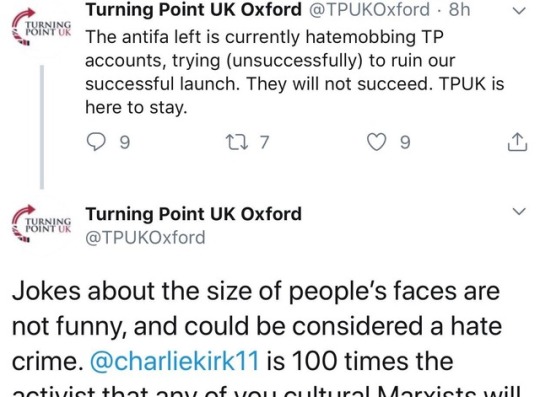Open Turning Point UK Oxford name, second tweet
The image size is (540, 397).
[194, 214]
